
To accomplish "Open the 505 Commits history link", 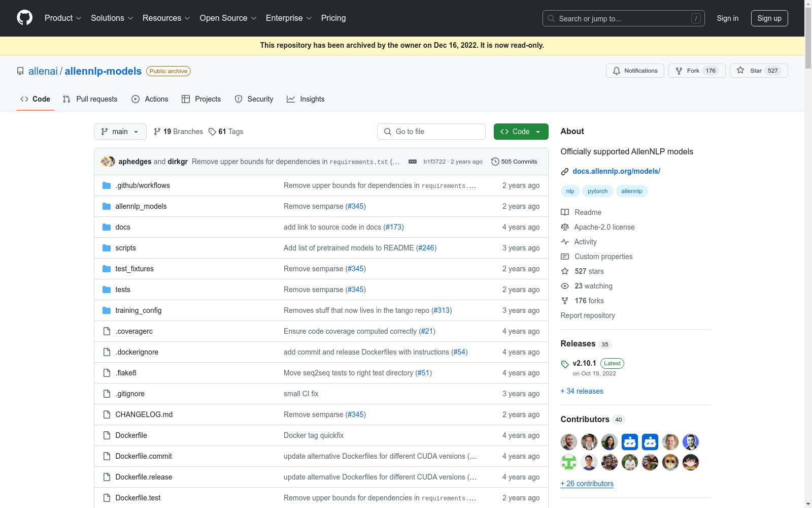I will [x=514, y=162].
